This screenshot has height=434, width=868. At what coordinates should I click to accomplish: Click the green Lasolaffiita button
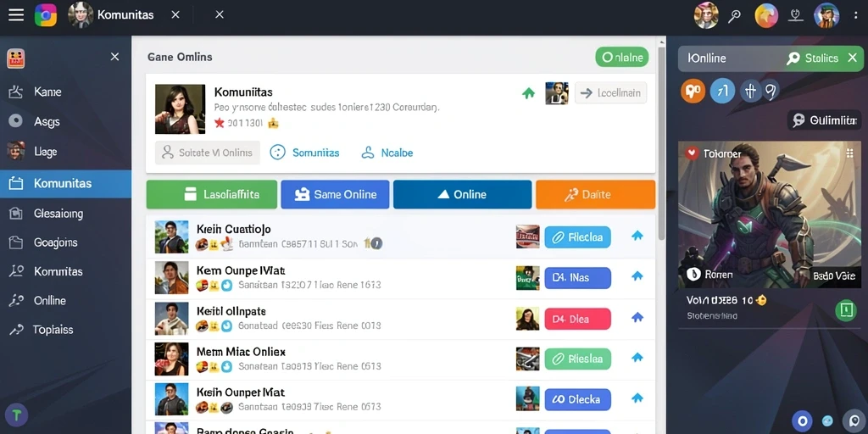click(x=211, y=194)
